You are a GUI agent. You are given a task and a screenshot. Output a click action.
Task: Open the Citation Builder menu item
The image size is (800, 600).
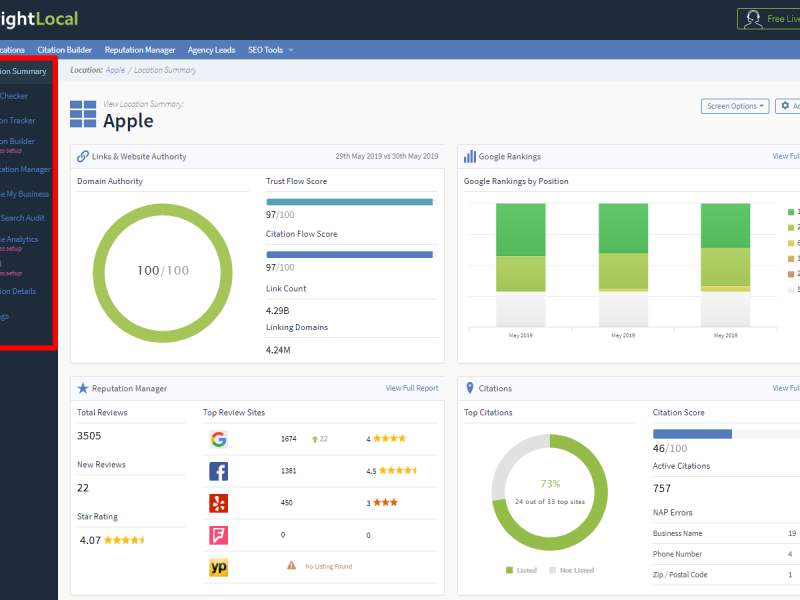pyautogui.click(x=66, y=50)
